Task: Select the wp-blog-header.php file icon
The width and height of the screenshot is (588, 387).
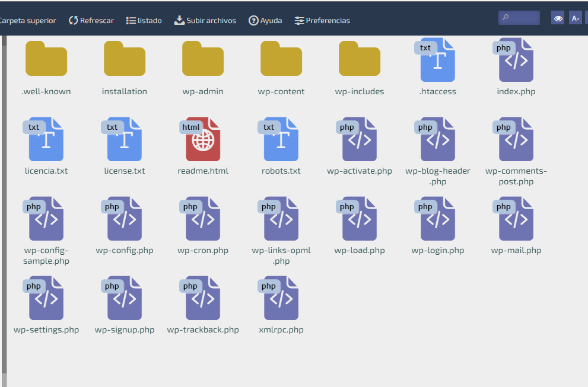Action: (435, 139)
